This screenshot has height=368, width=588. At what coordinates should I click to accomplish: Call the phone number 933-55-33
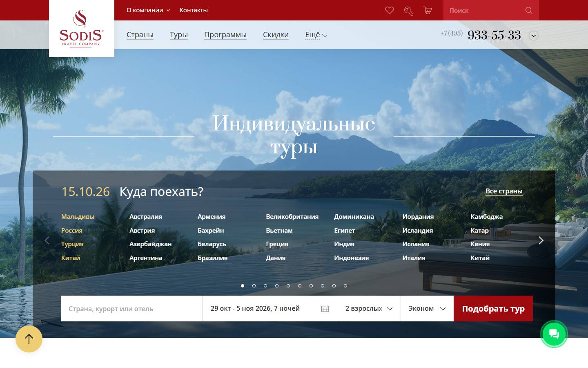click(x=494, y=35)
